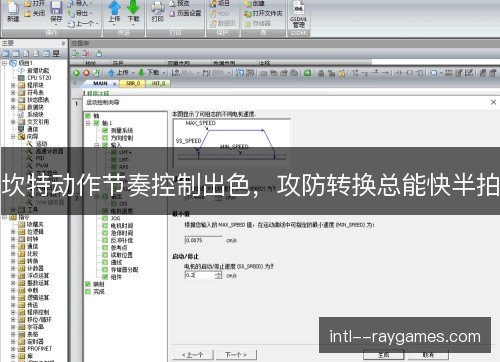
Task: Click the compile icon beside Stop
Action: tap(96, 73)
